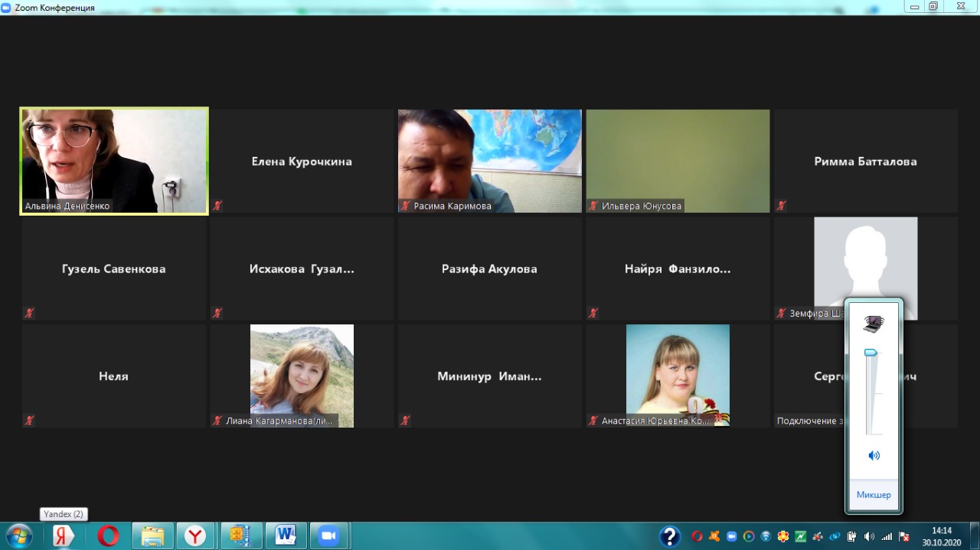Open the Opera browser from the taskbar
The width and height of the screenshot is (980, 550).
point(108,535)
